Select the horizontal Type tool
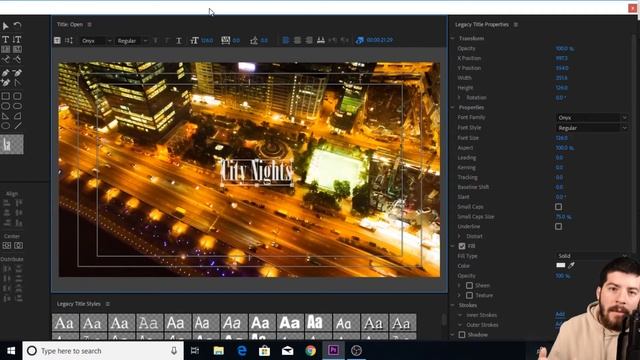This screenshot has height=360, width=640. tap(5, 40)
